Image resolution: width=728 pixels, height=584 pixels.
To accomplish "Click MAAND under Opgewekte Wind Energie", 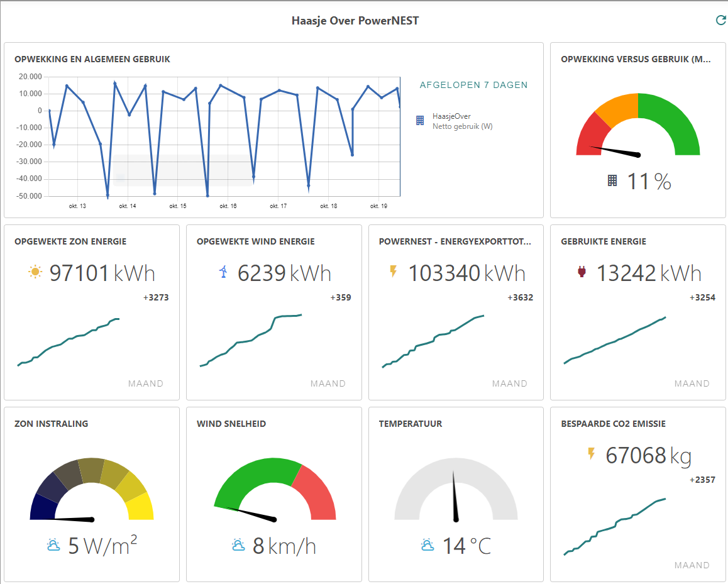I will (x=328, y=383).
